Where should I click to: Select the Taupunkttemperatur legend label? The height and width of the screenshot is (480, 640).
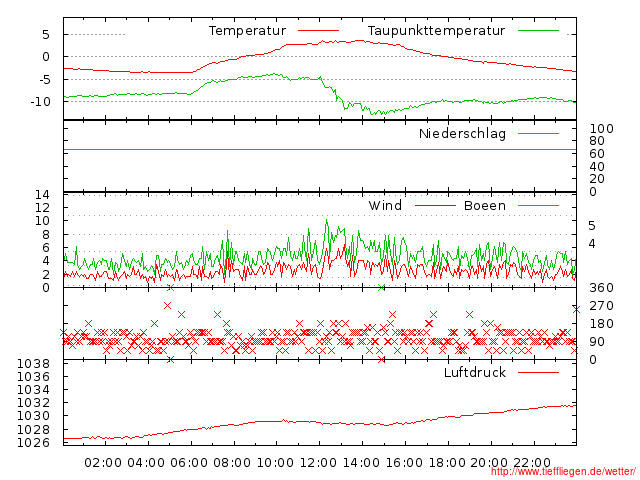coord(436,31)
